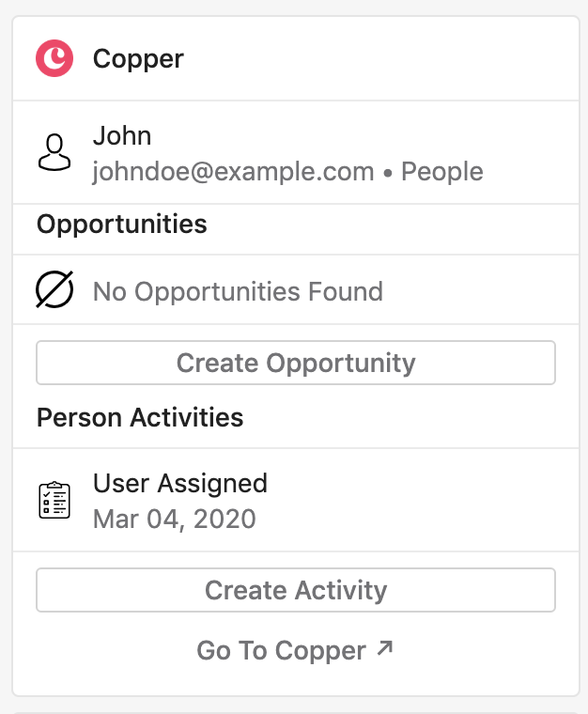Click the No Opportunities Found message
This screenshot has width=588, height=714.
[x=238, y=291]
